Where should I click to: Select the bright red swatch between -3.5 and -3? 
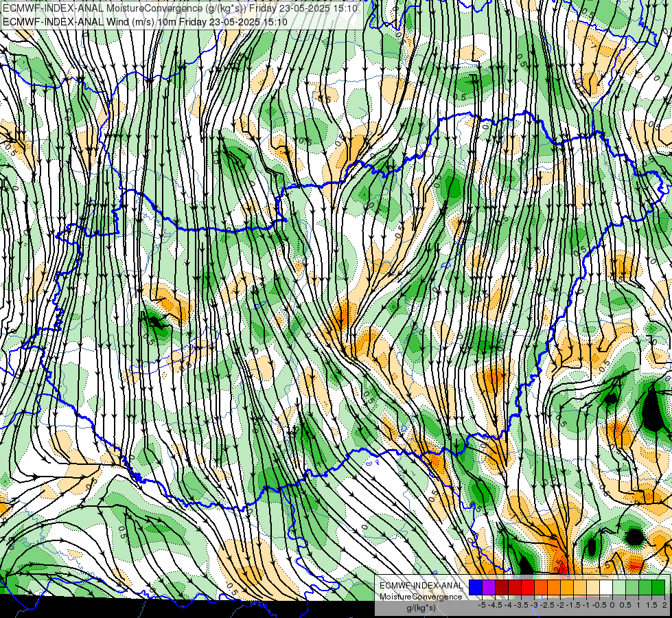tap(528, 587)
